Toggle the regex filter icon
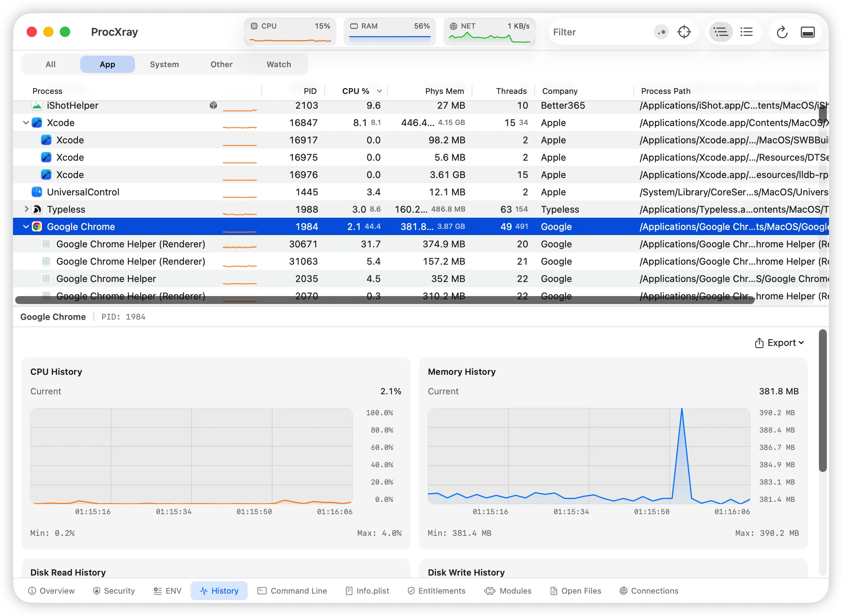842x616 pixels. [661, 32]
